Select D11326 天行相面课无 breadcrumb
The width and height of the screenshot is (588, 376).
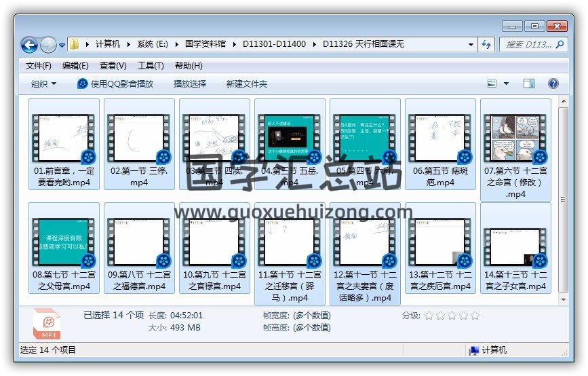(x=364, y=44)
